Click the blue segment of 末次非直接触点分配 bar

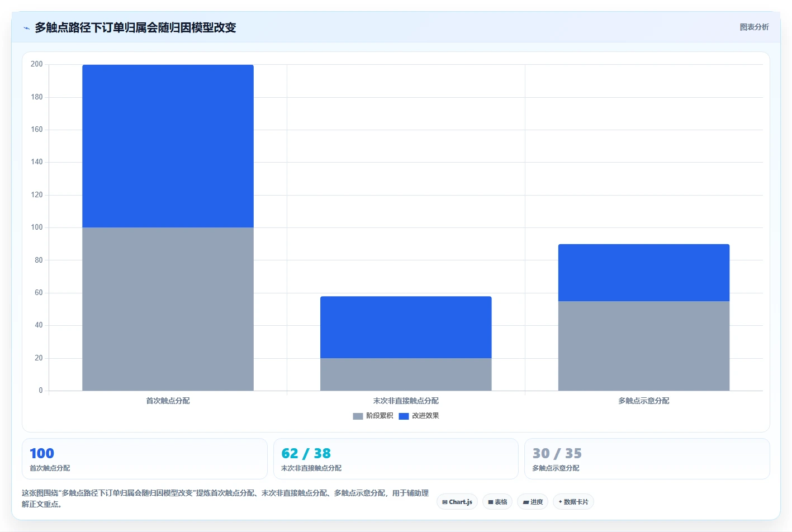coord(406,327)
